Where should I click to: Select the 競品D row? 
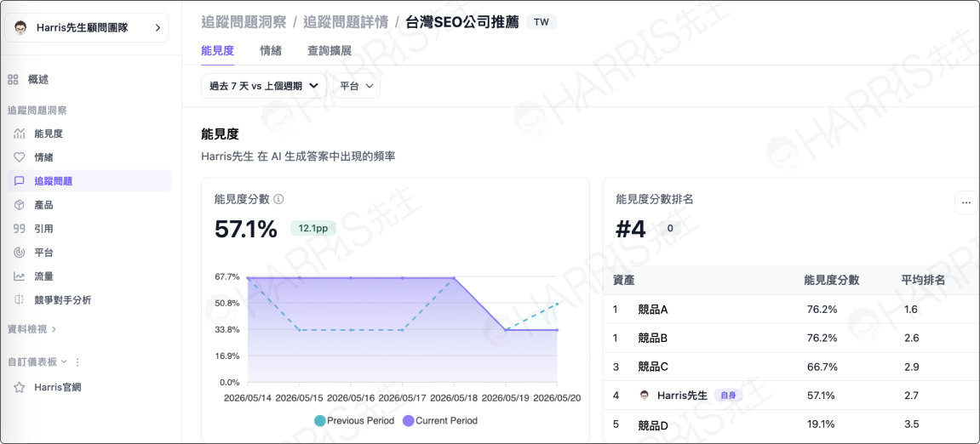point(791,424)
